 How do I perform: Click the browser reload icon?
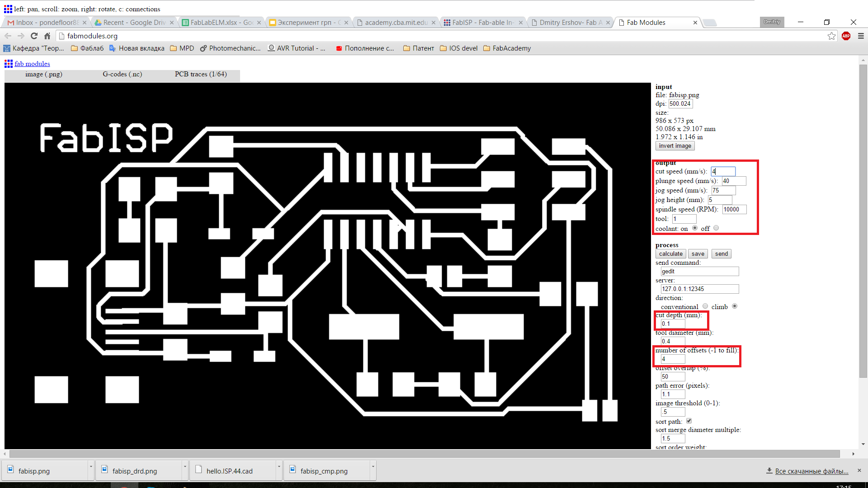pos(34,36)
